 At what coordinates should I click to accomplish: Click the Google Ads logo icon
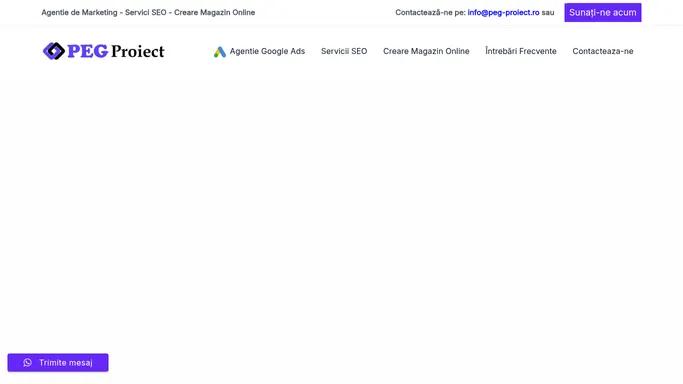click(220, 52)
